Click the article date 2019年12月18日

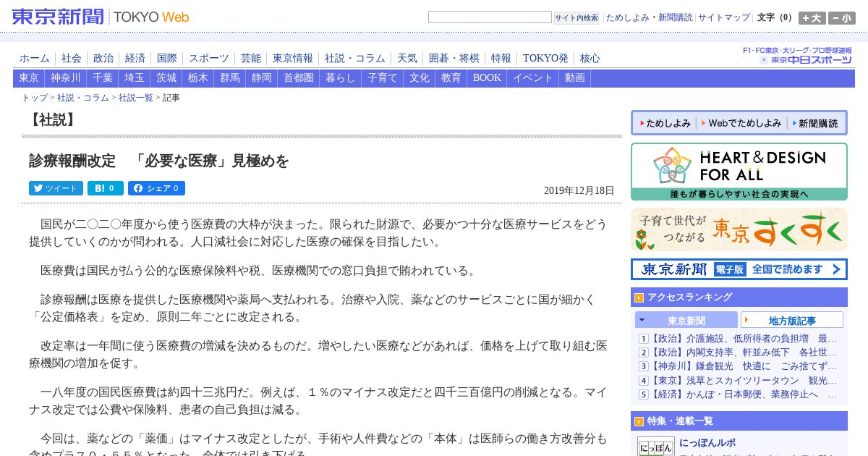(579, 191)
